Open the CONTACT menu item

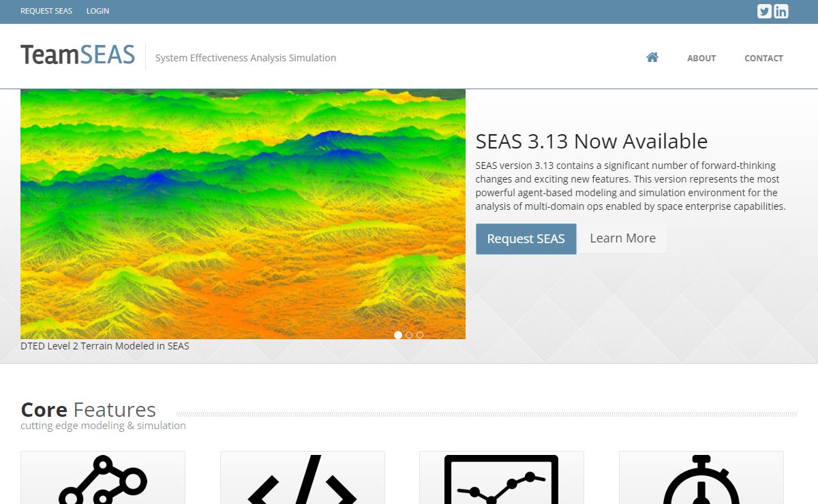tap(763, 58)
